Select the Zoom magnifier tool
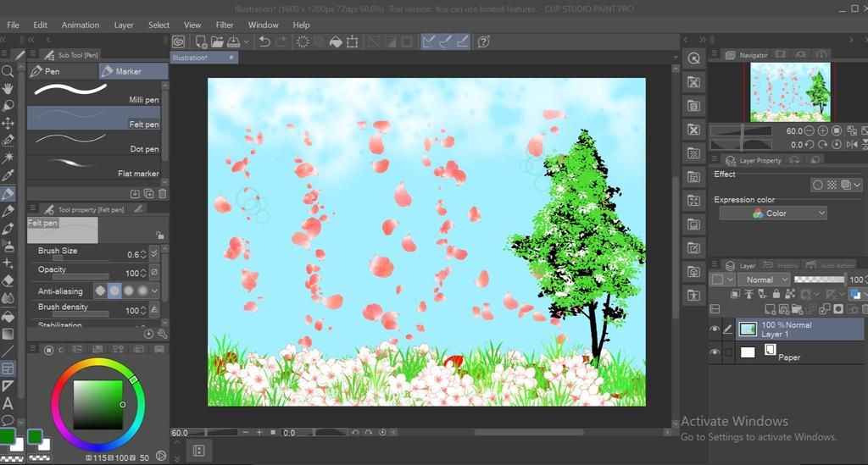Viewport: 868px width, 465px height. (8, 71)
